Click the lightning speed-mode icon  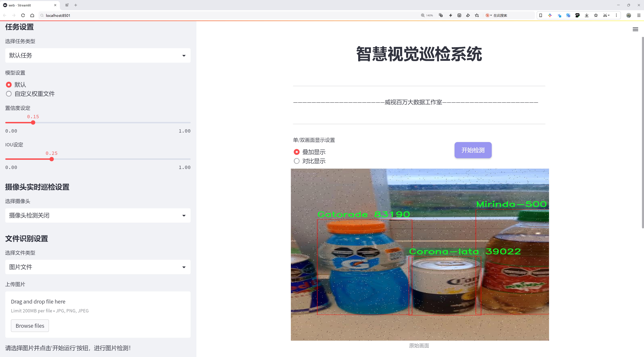(450, 15)
